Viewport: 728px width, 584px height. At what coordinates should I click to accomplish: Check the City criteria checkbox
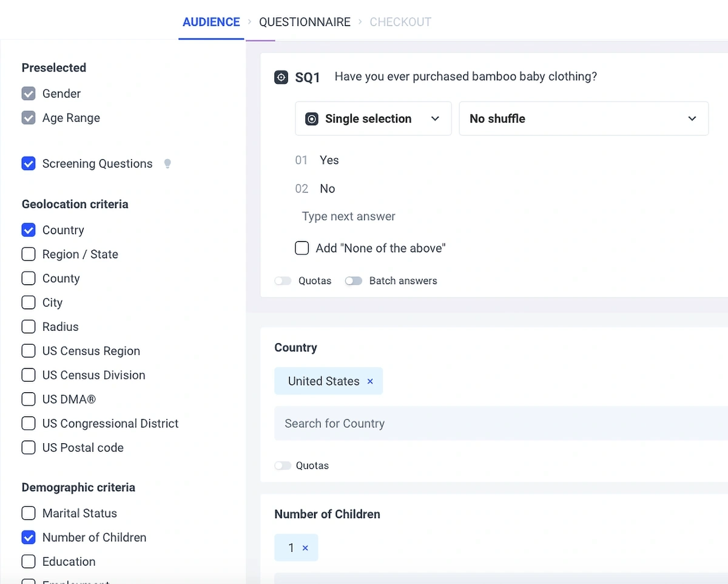(29, 302)
